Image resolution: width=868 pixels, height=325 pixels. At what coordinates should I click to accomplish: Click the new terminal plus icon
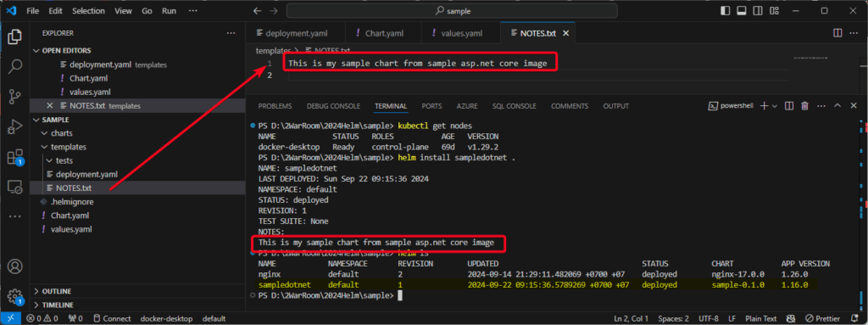(x=764, y=106)
